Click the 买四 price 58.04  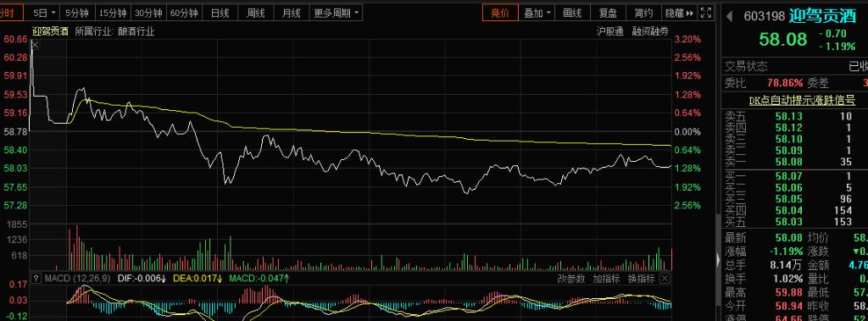tap(788, 210)
